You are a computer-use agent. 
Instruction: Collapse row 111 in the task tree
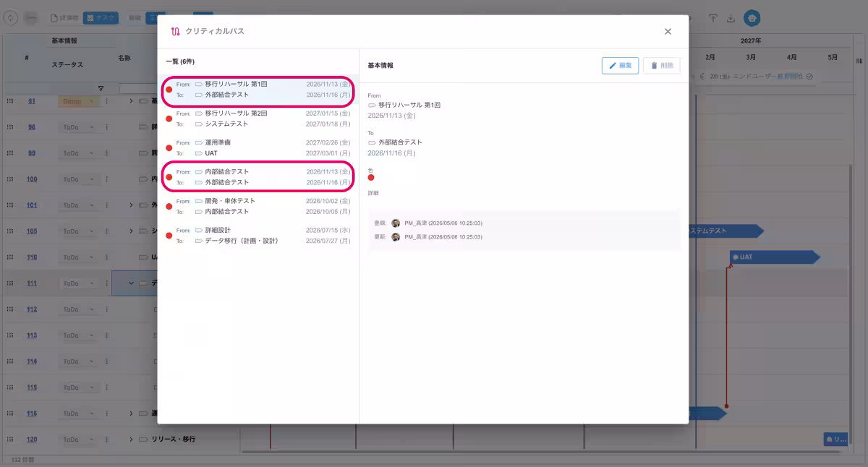[132, 283]
